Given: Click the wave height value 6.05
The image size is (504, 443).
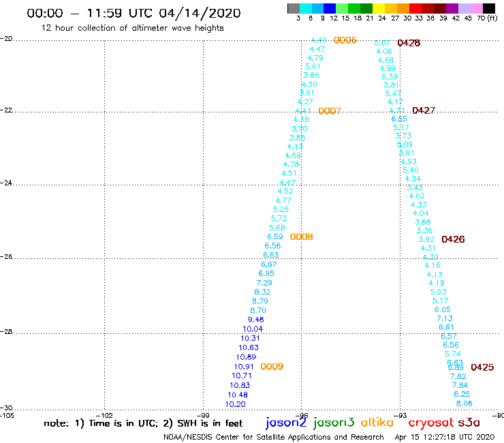Looking at the screenshot, I should pos(443,310).
